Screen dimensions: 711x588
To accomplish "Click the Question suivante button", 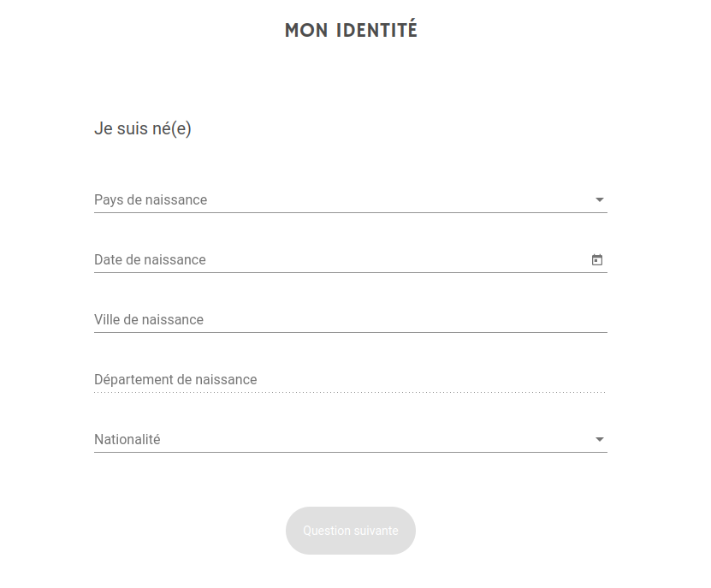I will (x=351, y=531).
